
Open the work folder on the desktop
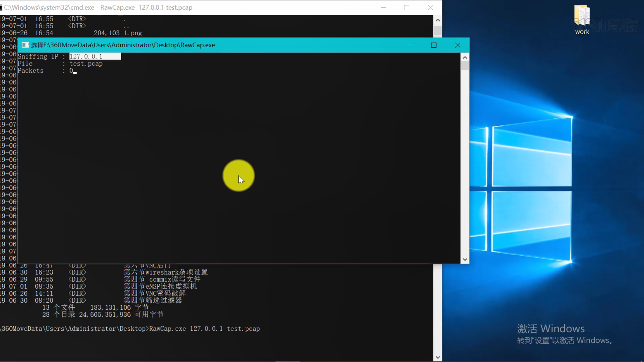(582, 20)
